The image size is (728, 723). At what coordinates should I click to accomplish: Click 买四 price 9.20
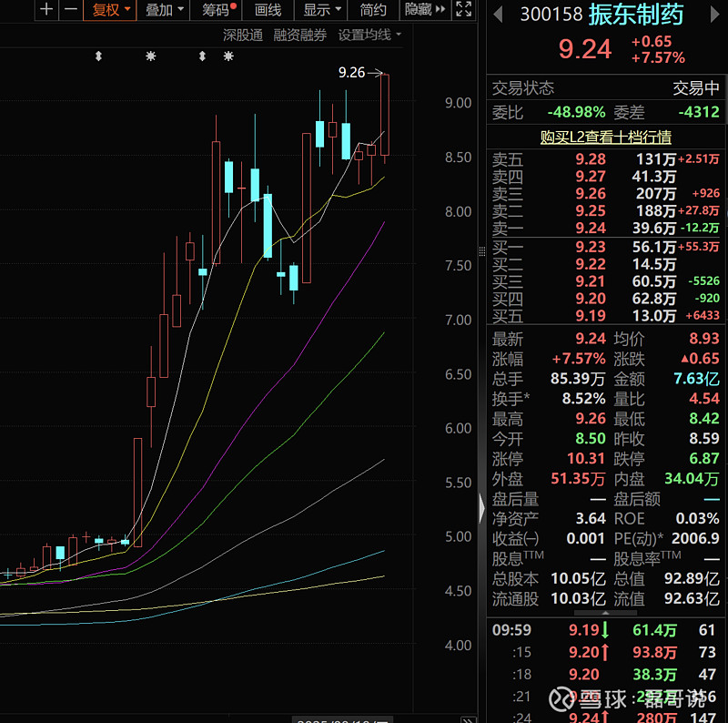pyautogui.click(x=591, y=299)
